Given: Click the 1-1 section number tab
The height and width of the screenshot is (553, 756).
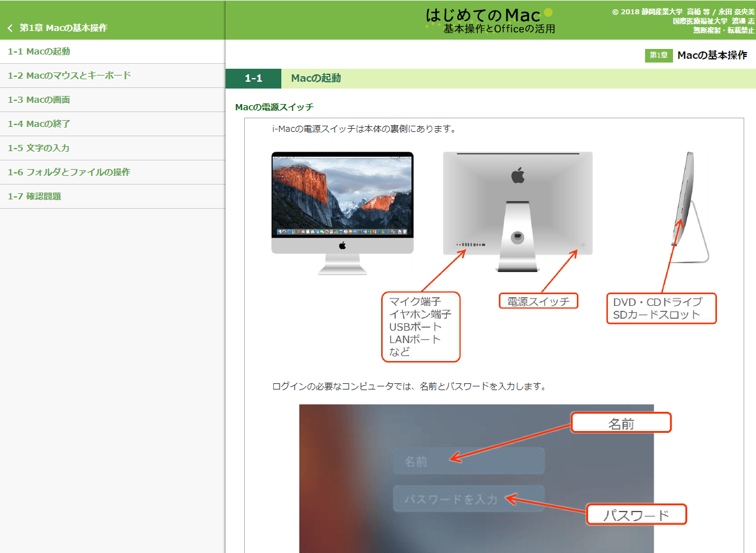Looking at the screenshot, I should pyautogui.click(x=253, y=79).
